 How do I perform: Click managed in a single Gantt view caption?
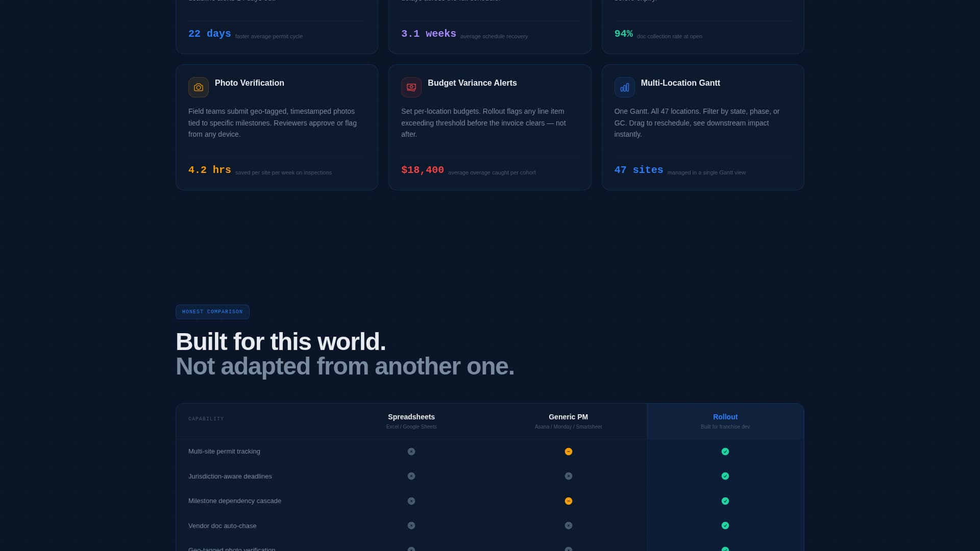tap(706, 172)
